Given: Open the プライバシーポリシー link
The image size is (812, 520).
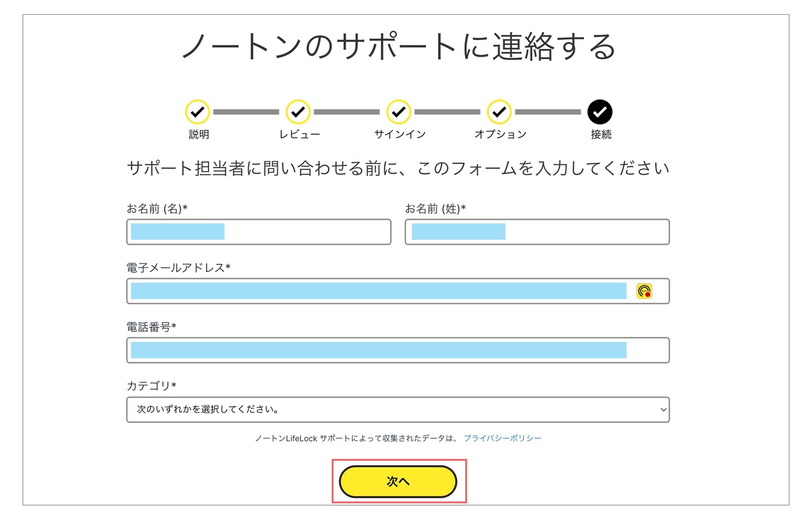Looking at the screenshot, I should pyautogui.click(x=502, y=438).
